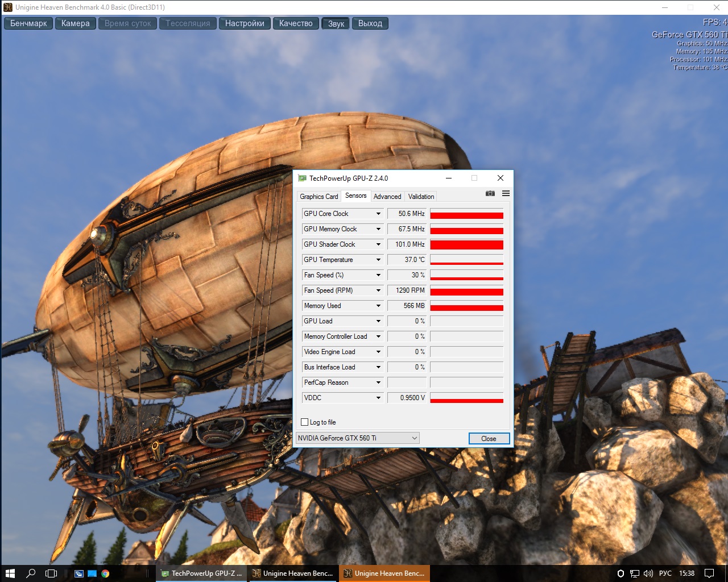Toggle the Звук sound button
The image size is (728, 582).
coord(336,23)
